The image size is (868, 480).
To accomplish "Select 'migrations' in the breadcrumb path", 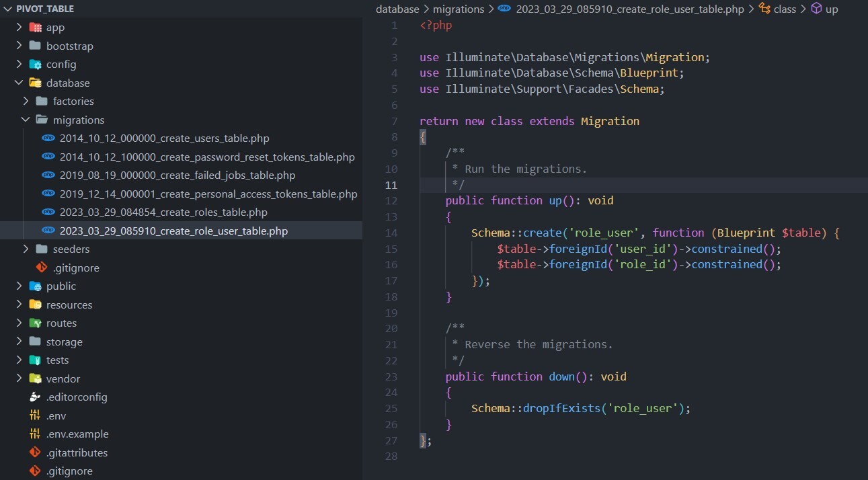I will pyautogui.click(x=459, y=9).
